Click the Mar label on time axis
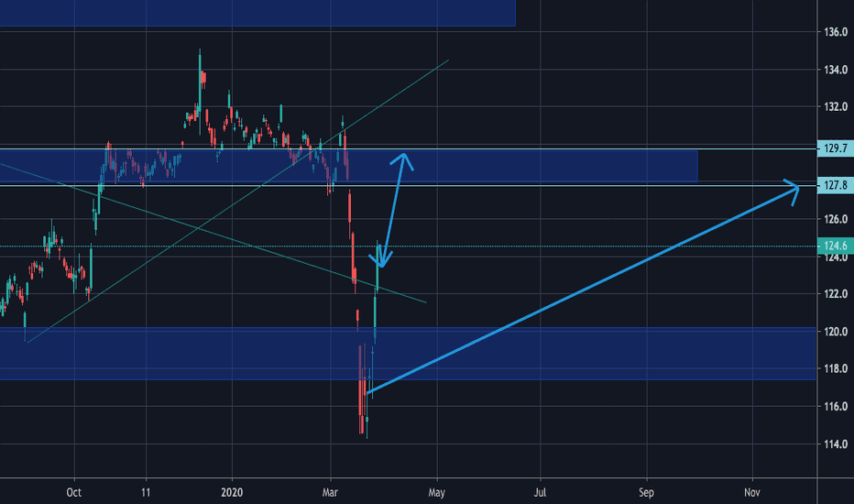Viewport: 854px width, 504px height. [x=330, y=493]
